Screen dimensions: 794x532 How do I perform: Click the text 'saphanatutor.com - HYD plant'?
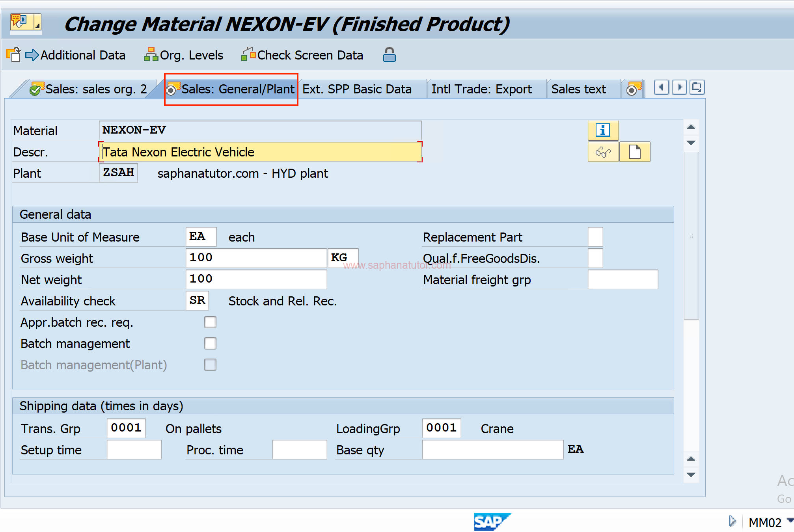[x=242, y=173]
